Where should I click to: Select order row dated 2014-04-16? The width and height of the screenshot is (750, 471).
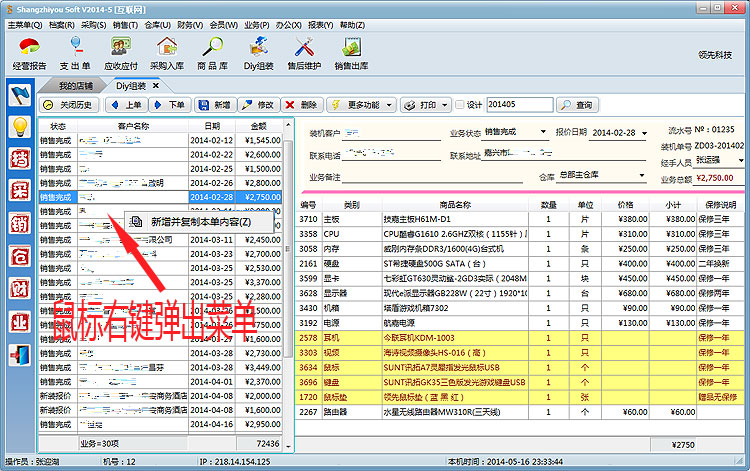160,424
